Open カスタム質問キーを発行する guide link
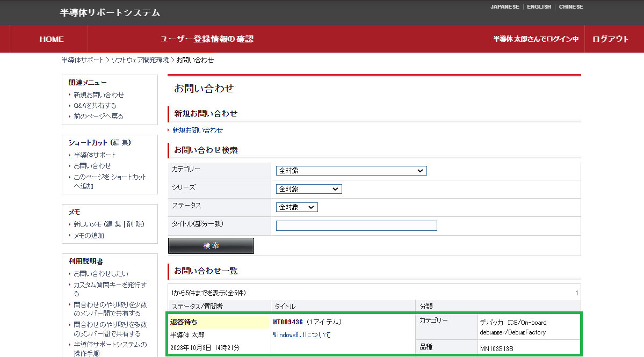The image size is (644, 357). click(x=110, y=289)
